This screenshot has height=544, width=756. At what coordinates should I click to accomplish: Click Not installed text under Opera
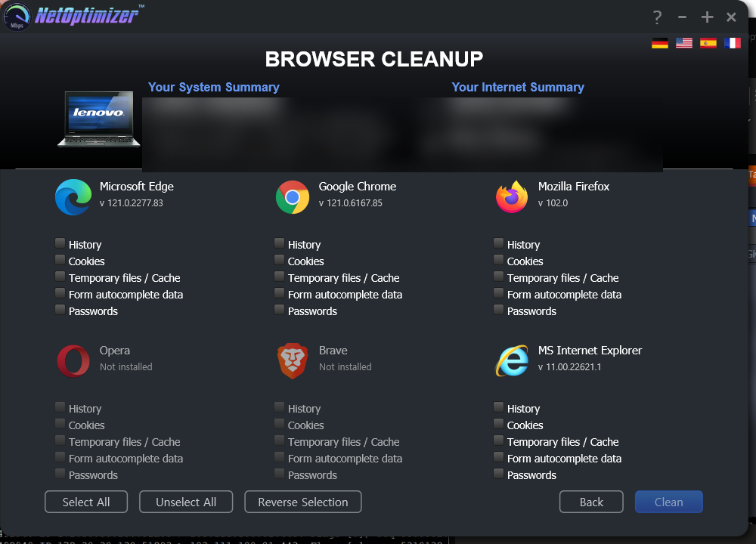[125, 367]
